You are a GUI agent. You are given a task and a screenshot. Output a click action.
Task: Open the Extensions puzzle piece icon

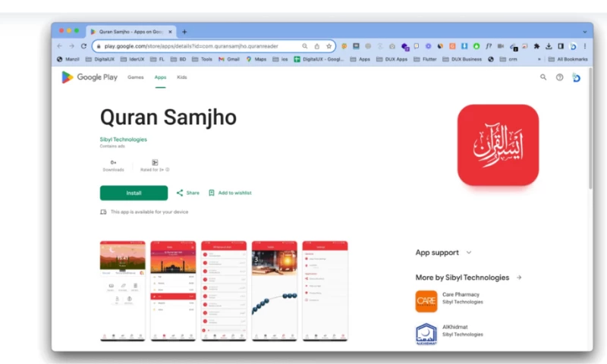click(x=536, y=46)
